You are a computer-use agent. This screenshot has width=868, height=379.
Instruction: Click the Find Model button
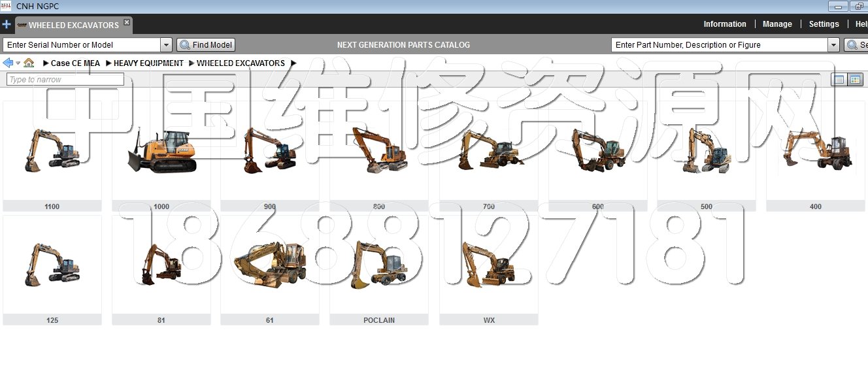coord(206,45)
